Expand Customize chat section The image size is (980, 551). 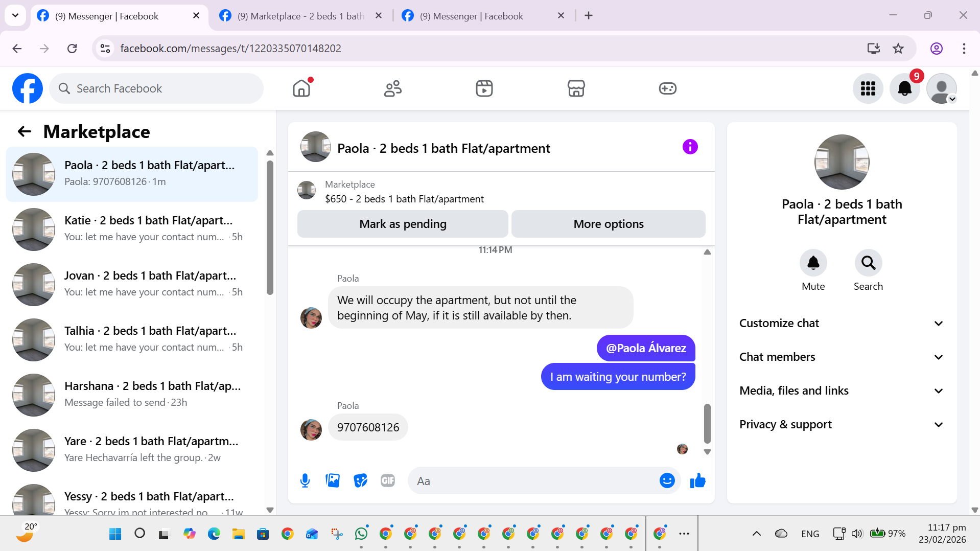842,323
